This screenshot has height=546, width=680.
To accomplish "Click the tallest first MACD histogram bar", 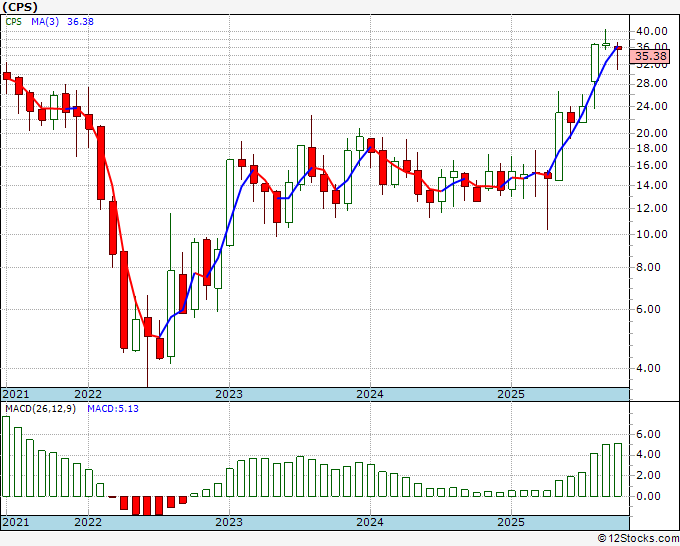I will [x=6, y=456].
